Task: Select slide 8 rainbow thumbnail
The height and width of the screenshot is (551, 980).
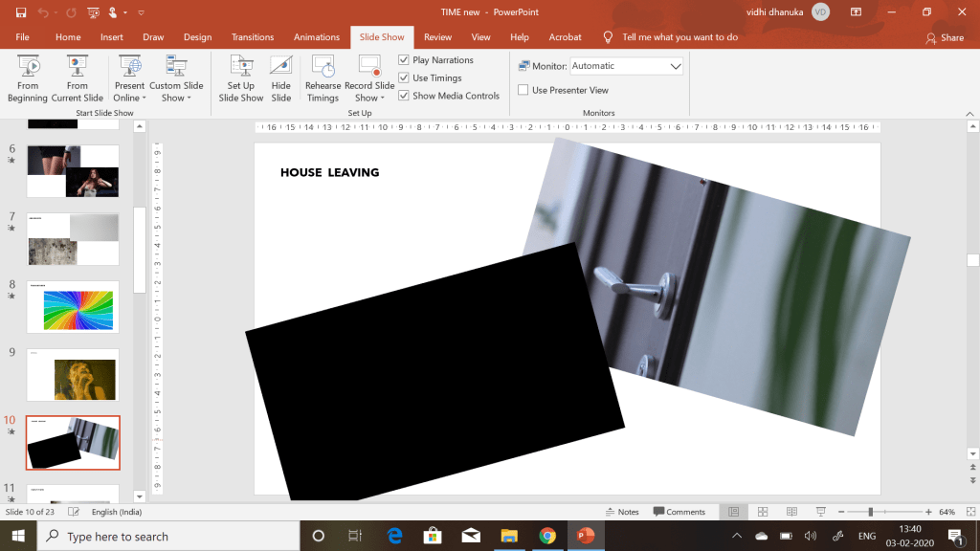Action: (73, 307)
